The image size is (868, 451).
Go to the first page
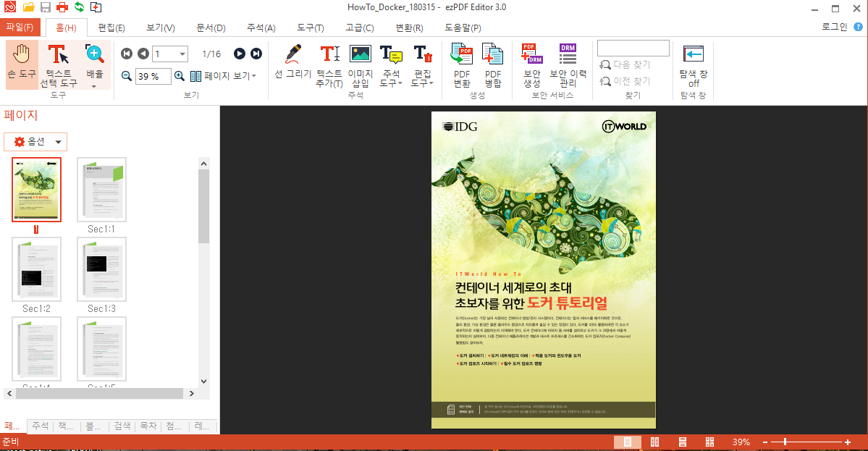pyautogui.click(x=127, y=54)
